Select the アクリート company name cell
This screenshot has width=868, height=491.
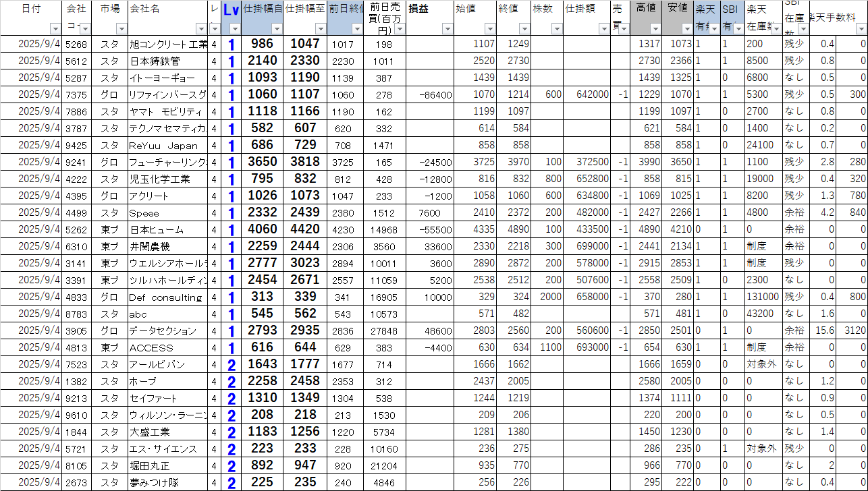pyautogui.click(x=168, y=196)
